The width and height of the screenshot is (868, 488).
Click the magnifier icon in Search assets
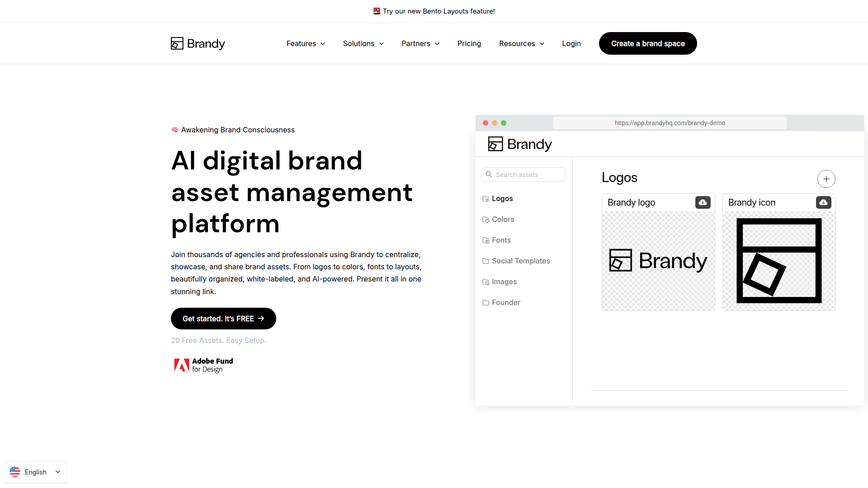coord(489,174)
